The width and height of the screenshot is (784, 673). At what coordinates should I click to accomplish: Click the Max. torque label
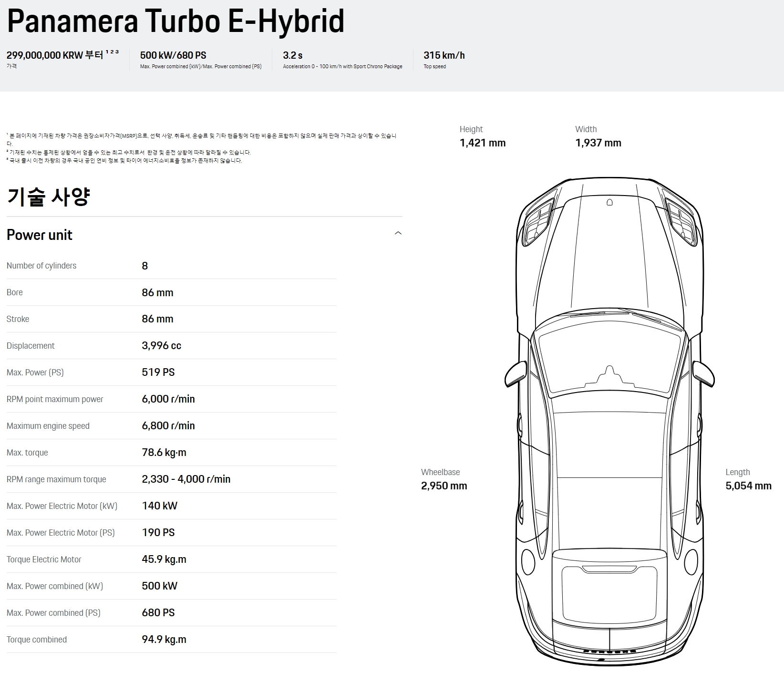(x=27, y=453)
